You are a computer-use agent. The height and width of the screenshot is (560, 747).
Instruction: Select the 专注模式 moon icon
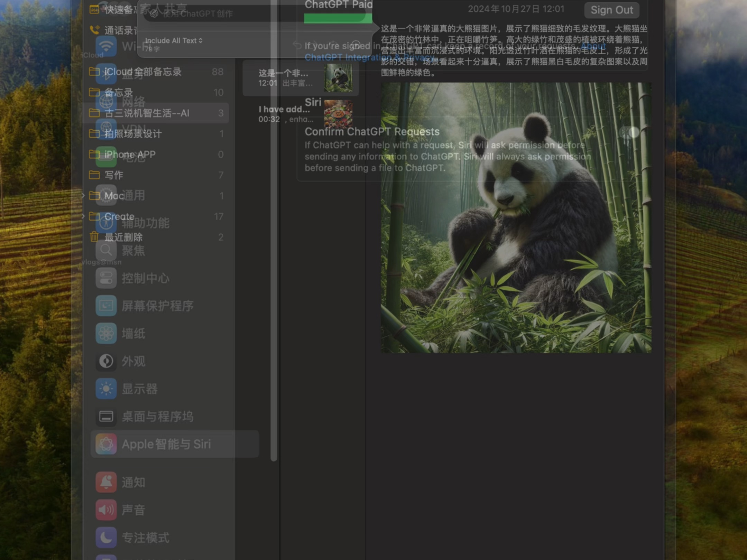106,538
